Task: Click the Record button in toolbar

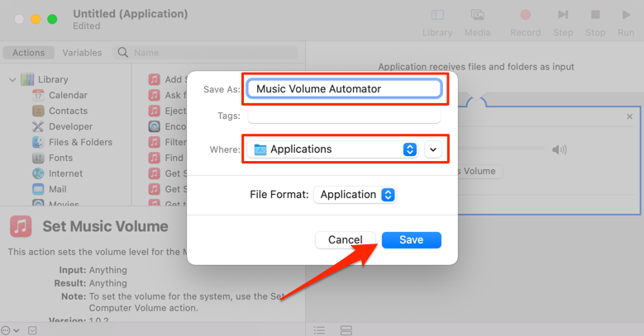Action: click(525, 15)
